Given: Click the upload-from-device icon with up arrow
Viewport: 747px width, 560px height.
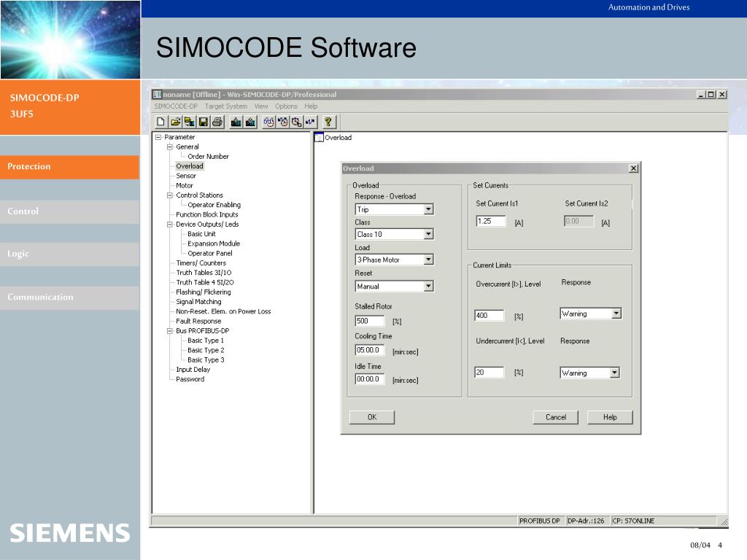Looking at the screenshot, I should coord(250,122).
